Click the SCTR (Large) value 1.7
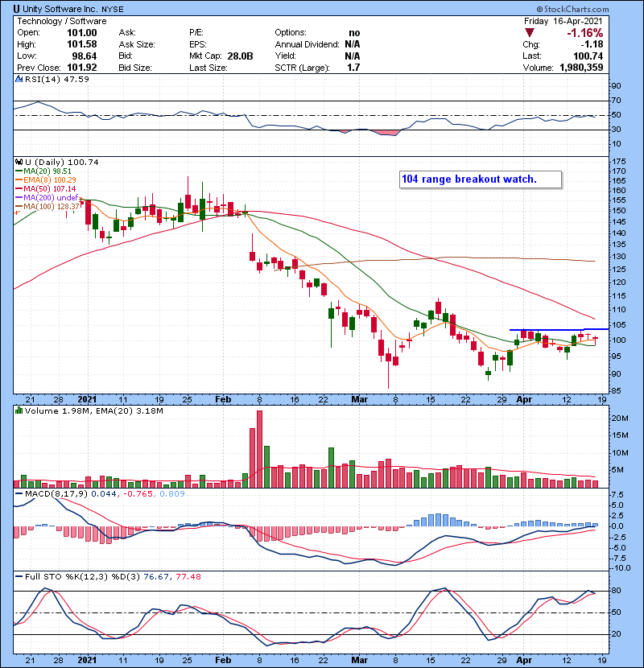 tap(353, 68)
